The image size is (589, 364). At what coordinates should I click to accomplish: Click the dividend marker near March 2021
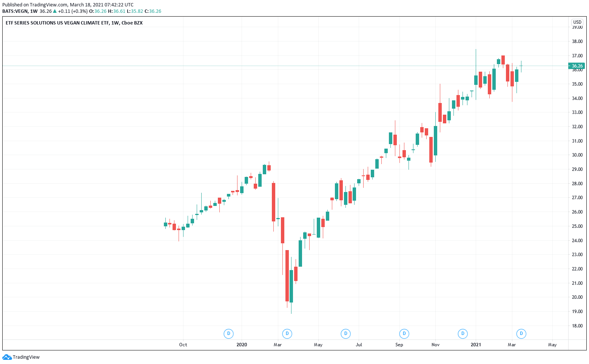click(521, 333)
